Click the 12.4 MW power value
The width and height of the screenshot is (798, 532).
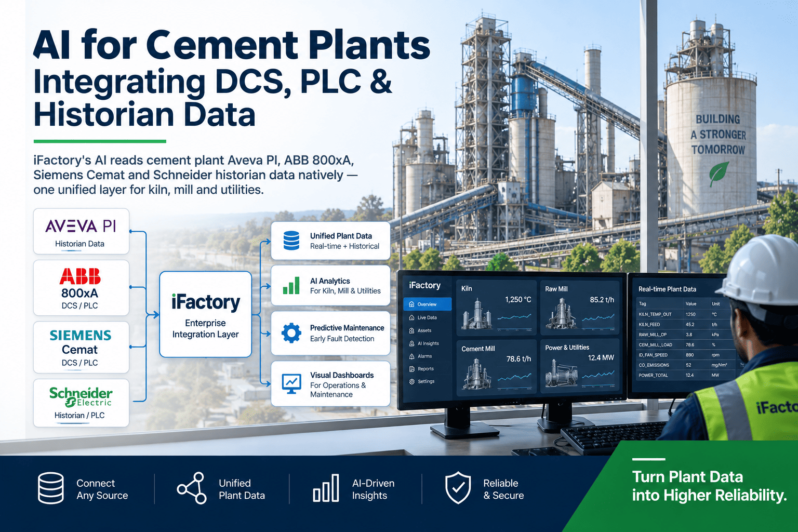tap(601, 358)
